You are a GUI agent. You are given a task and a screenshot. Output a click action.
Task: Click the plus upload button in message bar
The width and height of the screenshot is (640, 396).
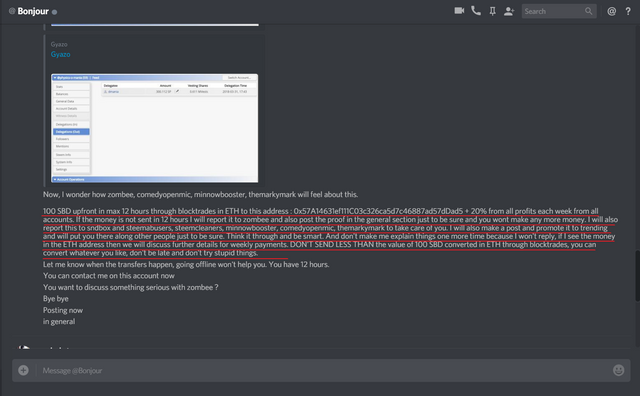pos(23,370)
